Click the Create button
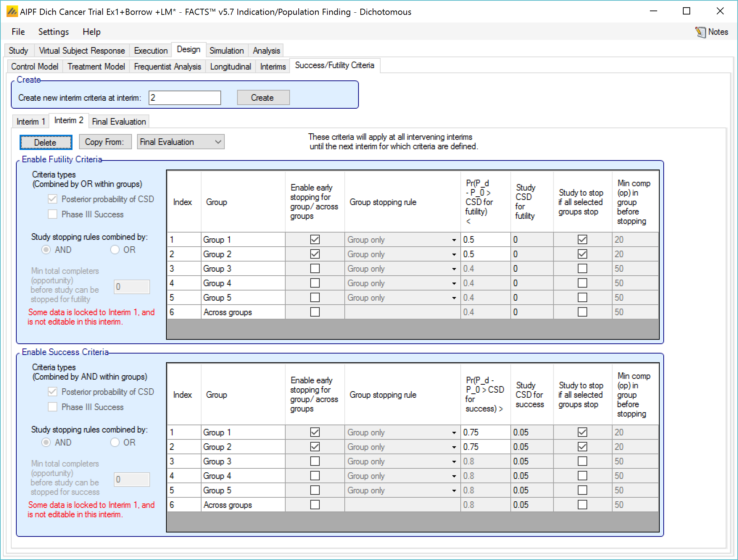The width and height of the screenshot is (738, 560). 263,98
